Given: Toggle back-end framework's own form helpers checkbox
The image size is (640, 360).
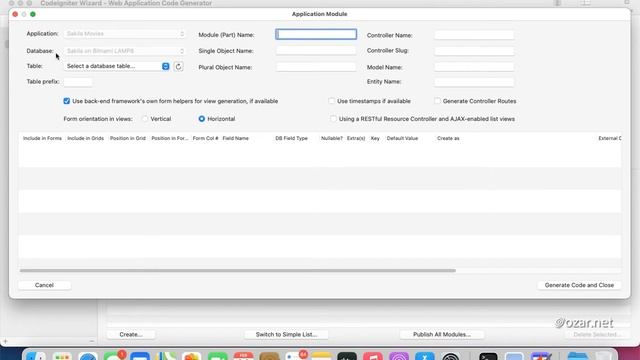Looking at the screenshot, I should (67, 101).
